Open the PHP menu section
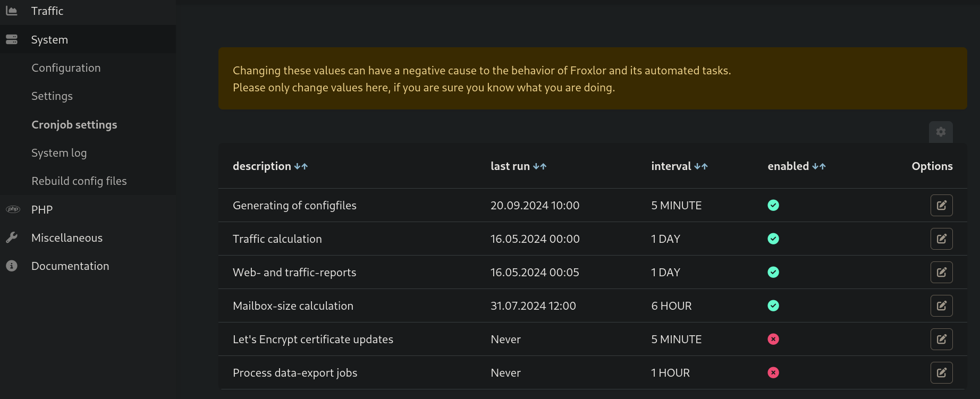Screen dimensions: 980x399 coord(88,209)
